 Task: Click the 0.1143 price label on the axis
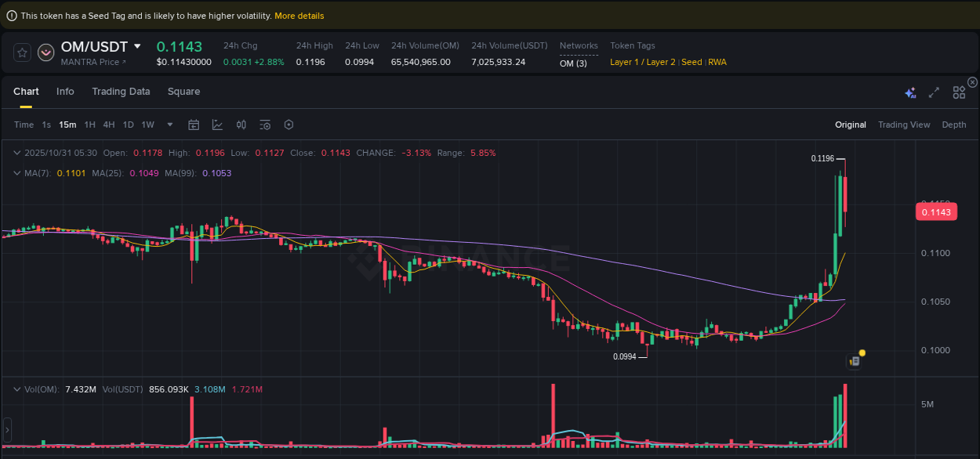coord(935,211)
